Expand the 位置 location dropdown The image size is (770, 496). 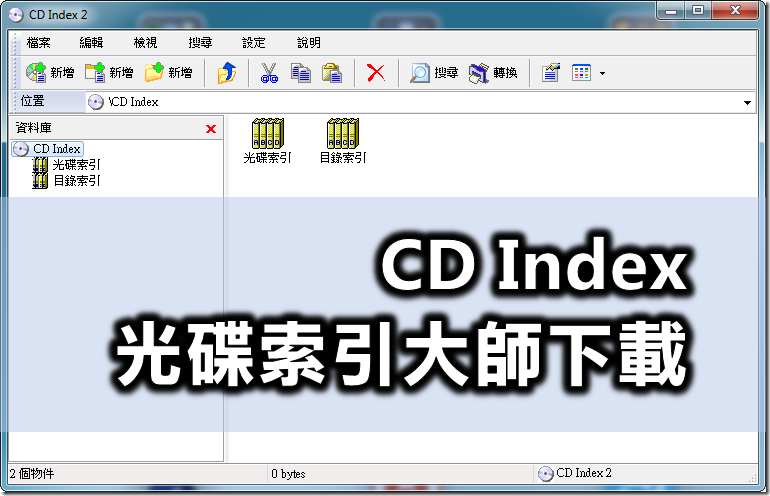[747, 103]
